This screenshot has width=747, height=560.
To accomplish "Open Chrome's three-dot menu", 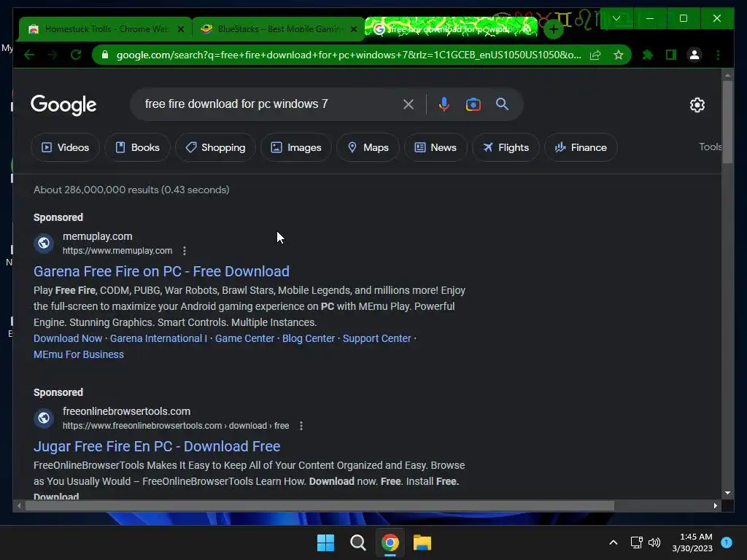I will [x=718, y=55].
